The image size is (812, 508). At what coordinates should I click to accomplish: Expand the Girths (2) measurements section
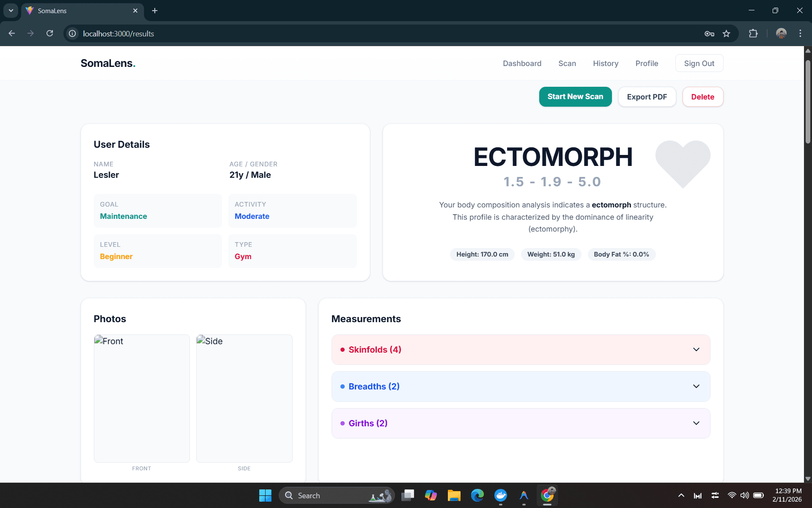tap(521, 423)
